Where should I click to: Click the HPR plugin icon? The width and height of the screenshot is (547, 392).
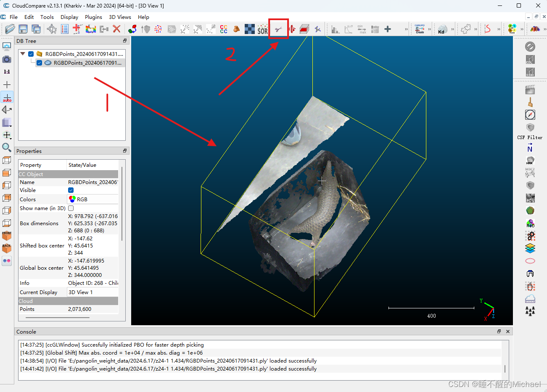tap(530, 160)
